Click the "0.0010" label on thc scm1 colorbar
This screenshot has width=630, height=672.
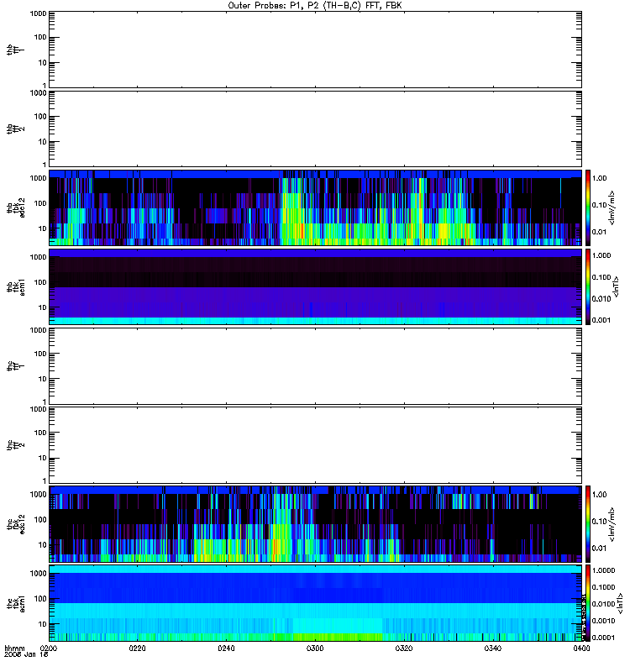click(603, 621)
